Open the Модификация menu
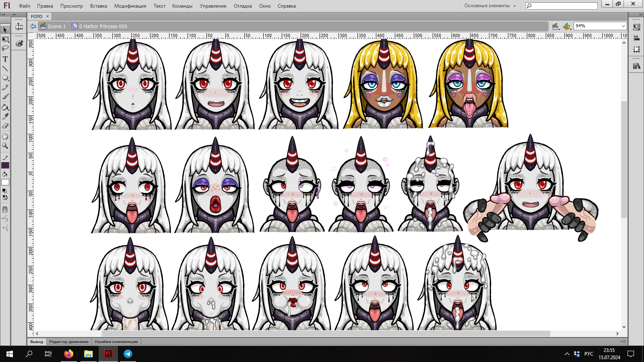 pyautogui.click(x=130, y=6)
